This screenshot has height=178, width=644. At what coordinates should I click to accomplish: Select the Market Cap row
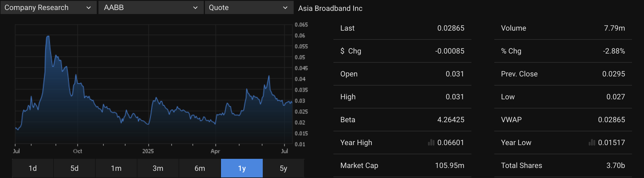tap(402, 165)
